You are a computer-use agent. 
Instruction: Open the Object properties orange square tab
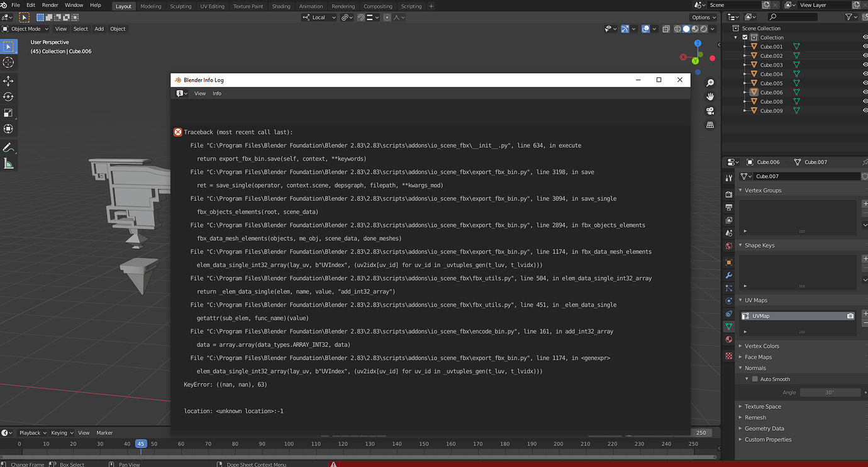coord(729,262)
